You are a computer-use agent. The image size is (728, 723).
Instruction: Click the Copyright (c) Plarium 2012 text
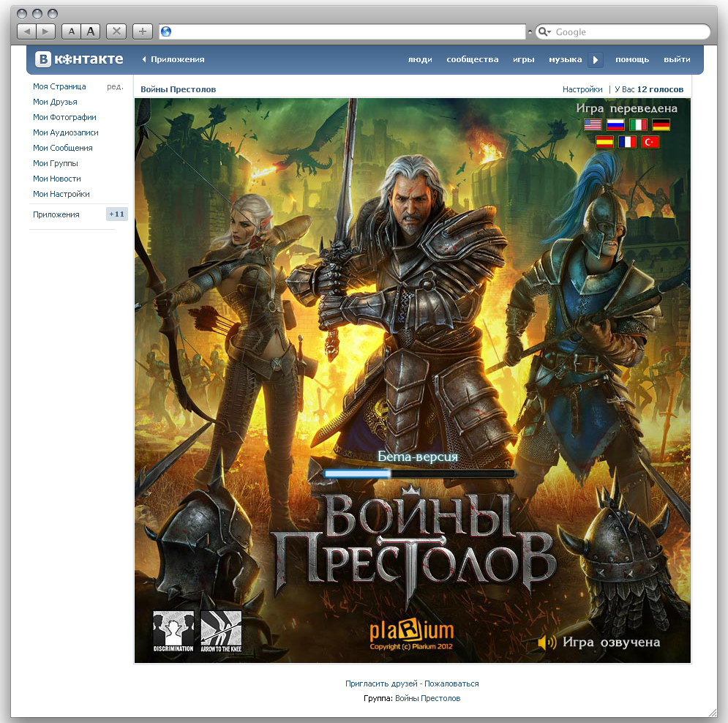click(x=411, y=646)
